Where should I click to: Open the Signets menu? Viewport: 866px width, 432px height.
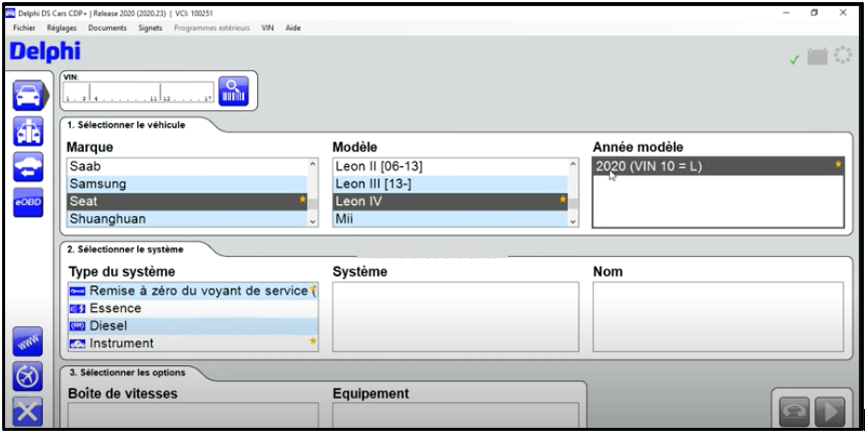[150, 28]
